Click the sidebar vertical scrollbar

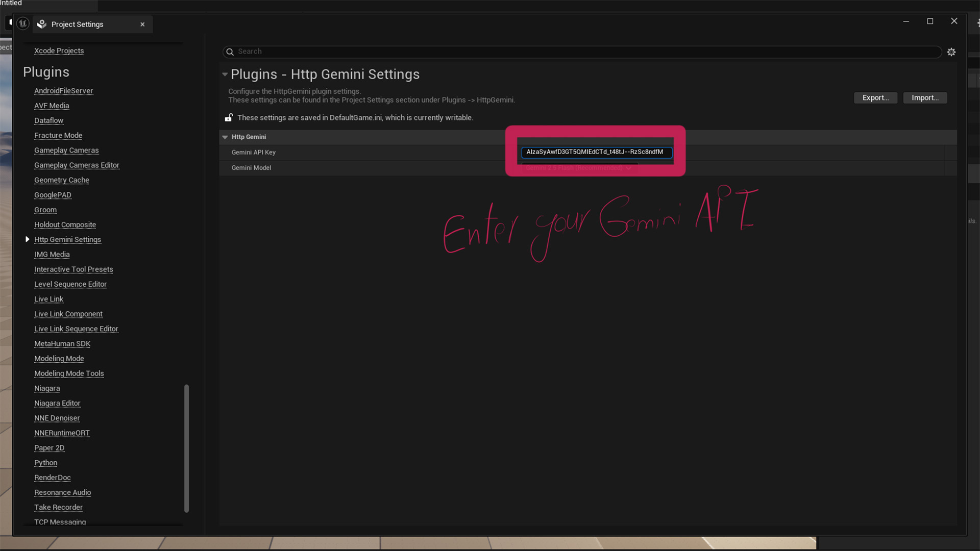[186, 448]
